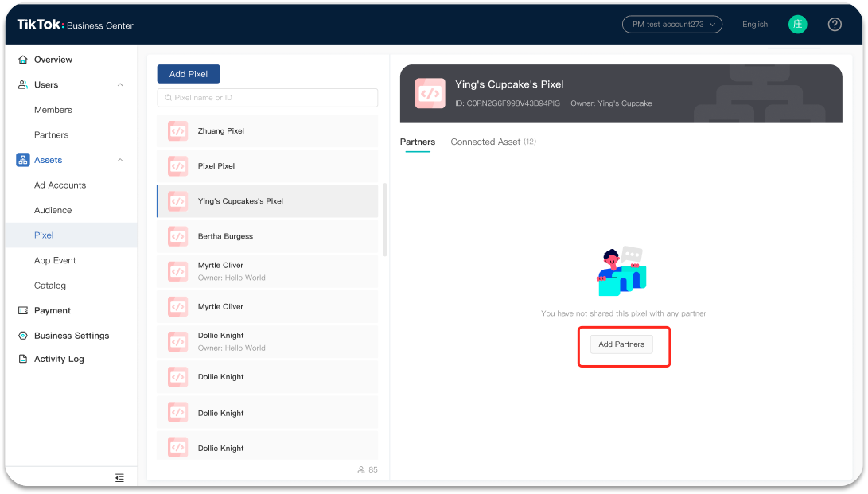Click the green user avatar
Screen dimensions: 868x494
coord(797,25)
